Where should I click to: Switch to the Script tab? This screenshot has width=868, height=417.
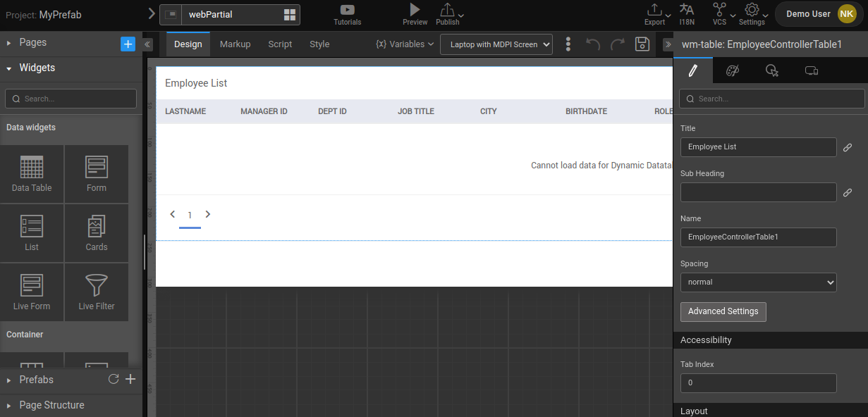pyautogui.click(x=280, y=44)
